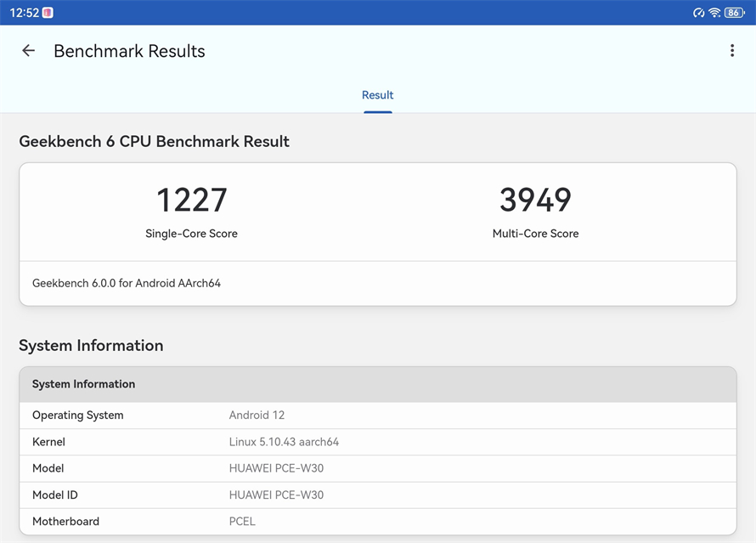The width and height of the screenshot is (756, 543).
Task: Tap the PCEL motherboard value
Action: [242, 521]
